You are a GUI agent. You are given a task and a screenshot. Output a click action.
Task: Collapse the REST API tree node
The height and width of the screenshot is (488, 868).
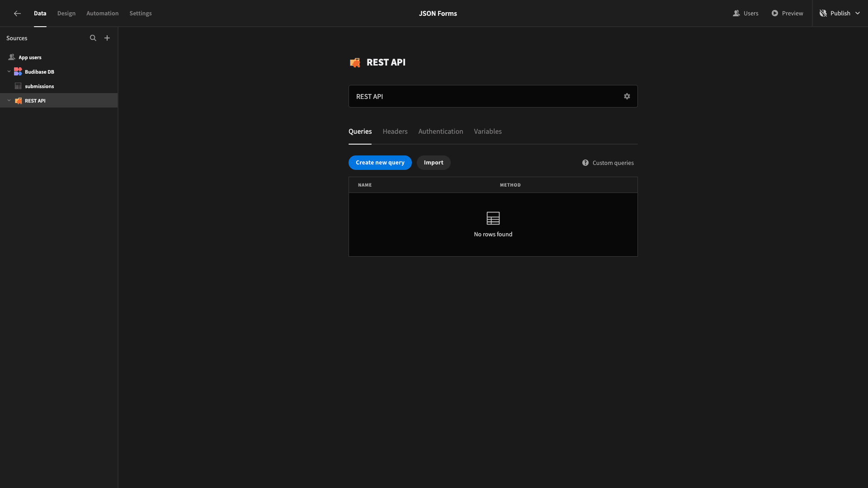tap(9, 100)
